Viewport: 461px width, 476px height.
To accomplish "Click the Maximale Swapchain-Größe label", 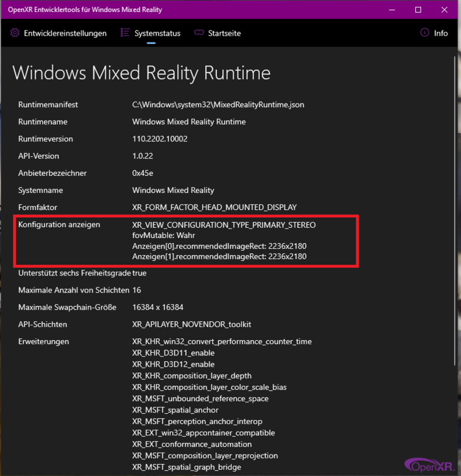I will click(x=67, y=307).
